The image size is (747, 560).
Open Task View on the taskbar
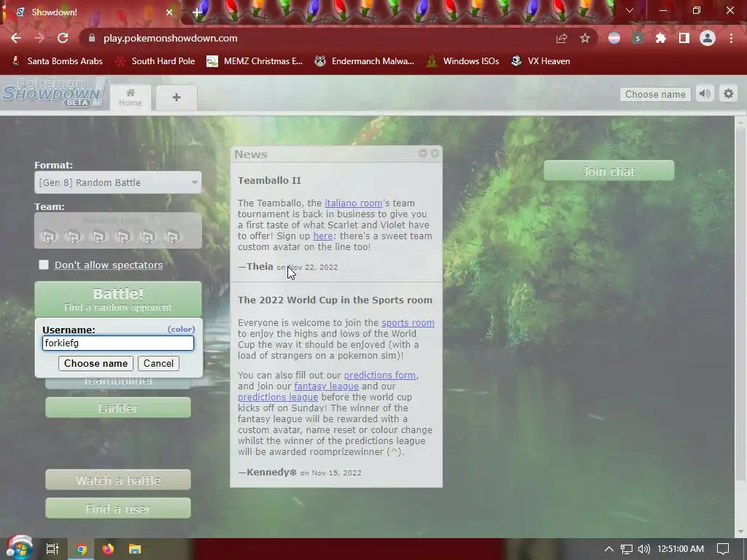[52, 549]
